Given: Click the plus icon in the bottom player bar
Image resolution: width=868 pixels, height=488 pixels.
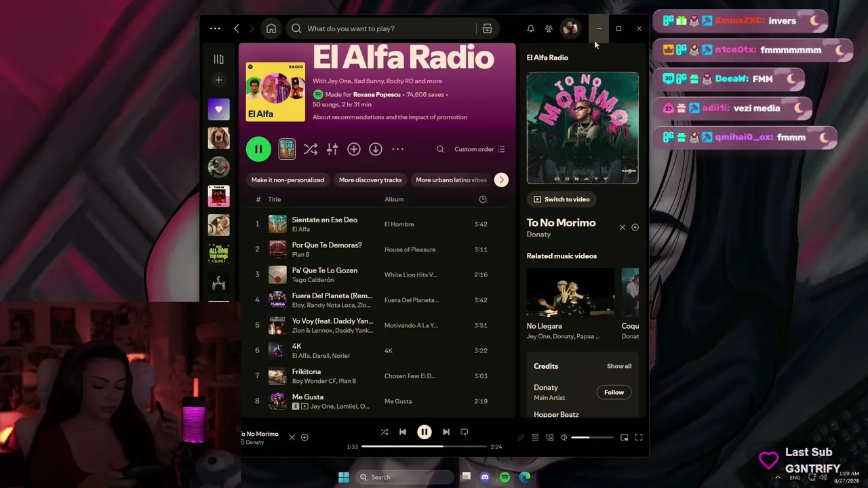Looking at the screenshot, I should pos(304,437).
